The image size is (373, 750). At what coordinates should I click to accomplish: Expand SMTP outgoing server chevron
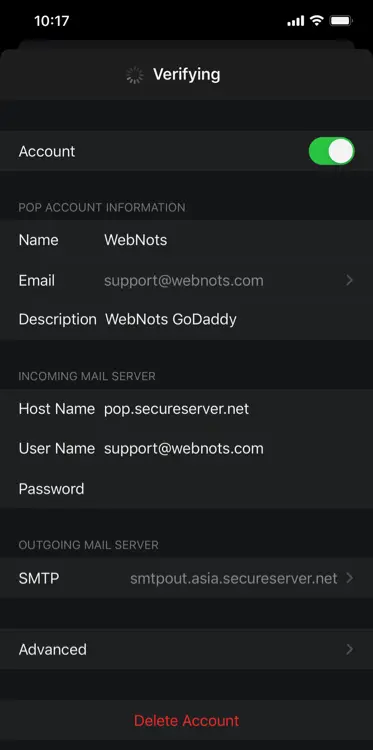click(x=350, y=578)
